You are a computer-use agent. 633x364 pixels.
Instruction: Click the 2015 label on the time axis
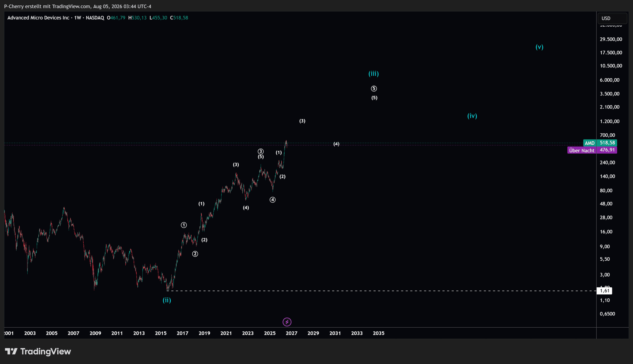point(161,333)
